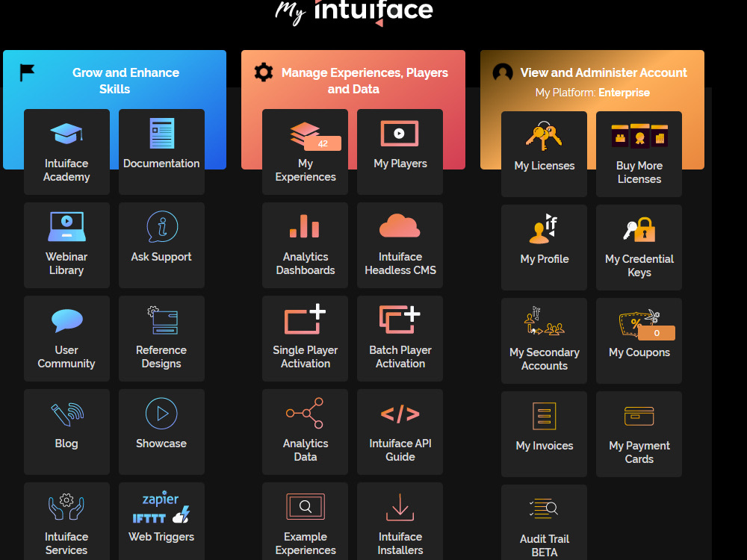Click the Web Triggers label
Viewport: 747px width, 560px height.
[x=161, y=537]
